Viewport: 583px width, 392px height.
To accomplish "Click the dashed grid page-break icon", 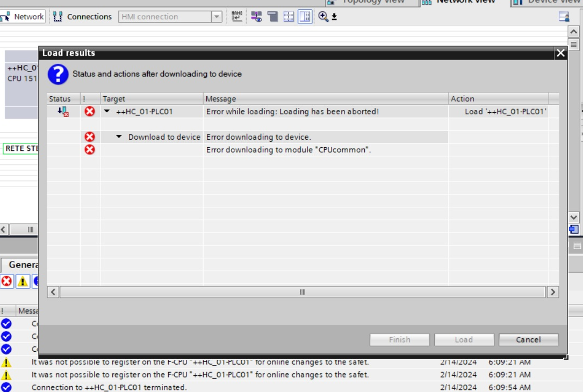I will coord(289,16).
